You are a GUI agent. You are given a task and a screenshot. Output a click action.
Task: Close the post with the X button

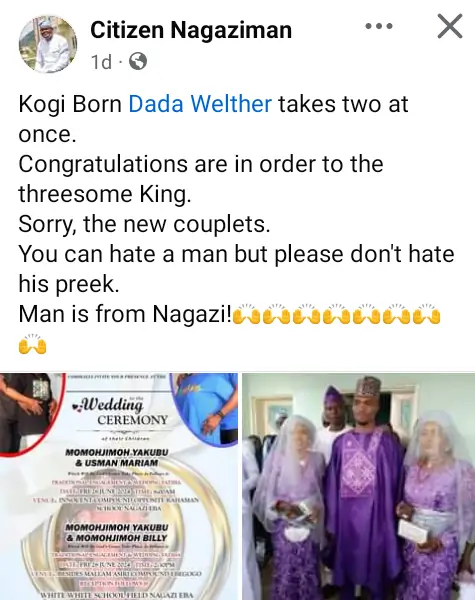450,26
